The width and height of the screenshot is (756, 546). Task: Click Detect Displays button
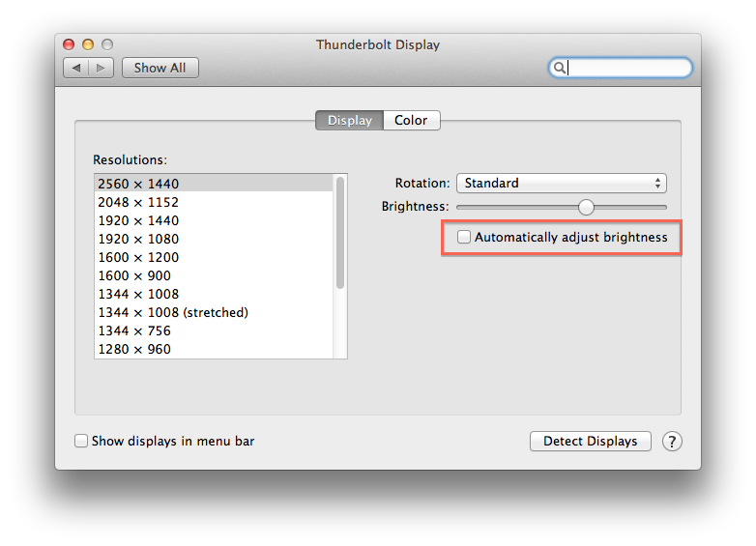(x=590, y=441)
